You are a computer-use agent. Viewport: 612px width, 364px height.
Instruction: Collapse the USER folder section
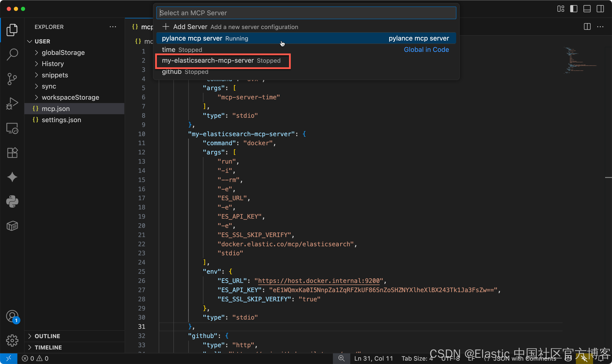coord(75,41)
